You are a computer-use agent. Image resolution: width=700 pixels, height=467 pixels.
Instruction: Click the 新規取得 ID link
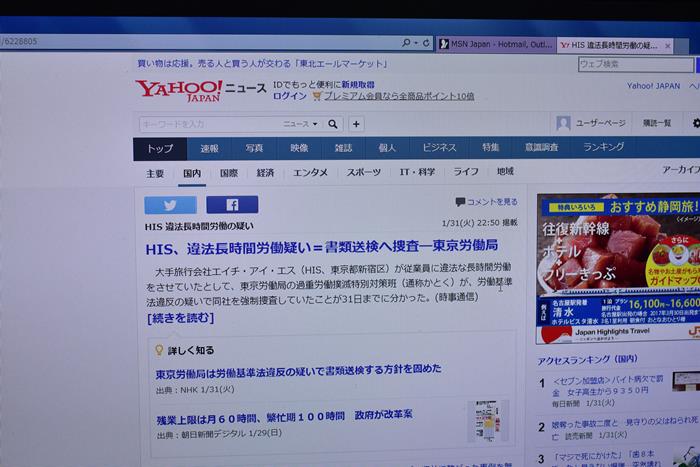coord(358,84)
